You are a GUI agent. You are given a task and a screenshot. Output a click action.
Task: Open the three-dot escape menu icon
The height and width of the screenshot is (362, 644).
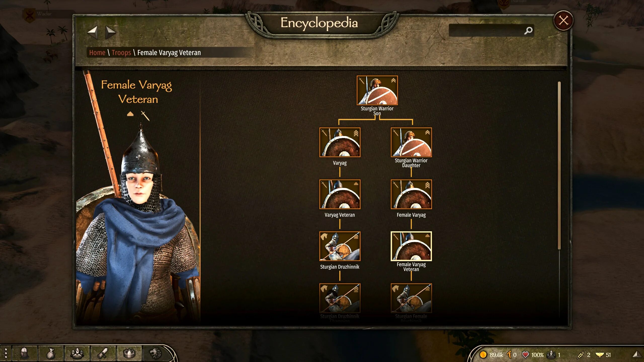click(x=6, y=354)
